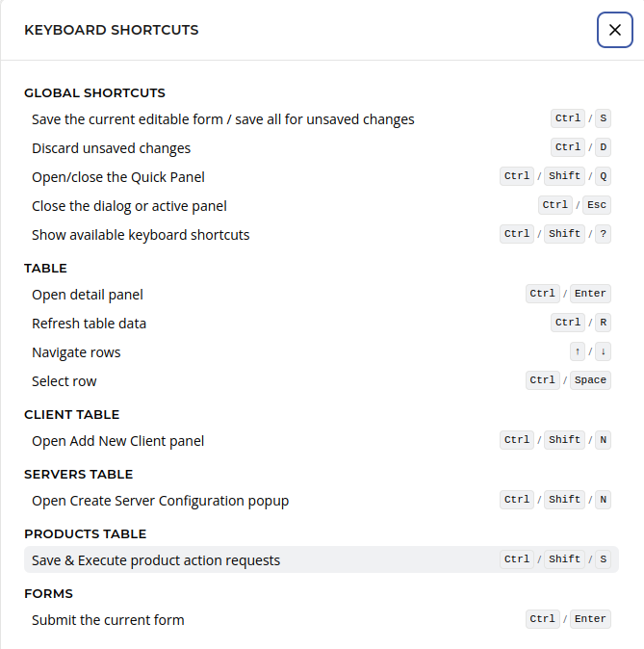Click the 'D' key badge for Discard

(x=603, y=147)
